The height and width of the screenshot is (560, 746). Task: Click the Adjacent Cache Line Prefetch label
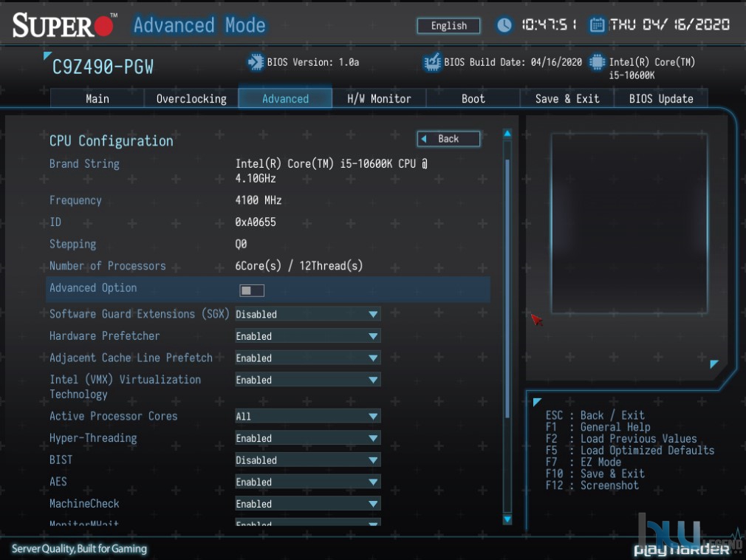click(x=131, y=358)
